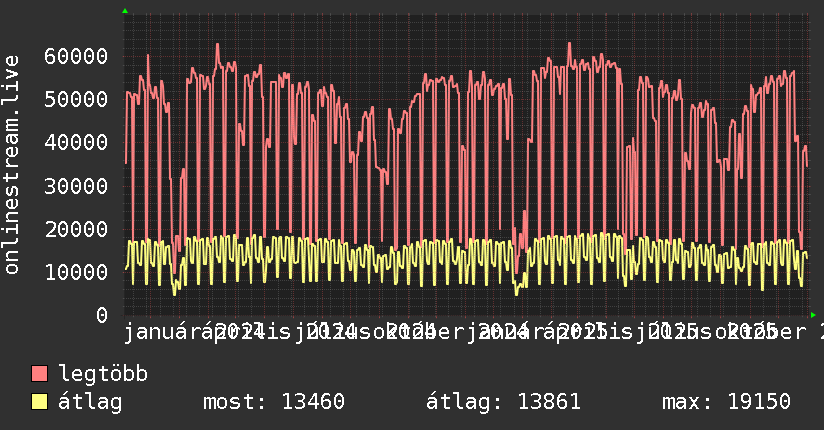Click the most: 13460 statistic
Image resolution: width=824 pixels, height=430 pixels.
coord(274,402)
